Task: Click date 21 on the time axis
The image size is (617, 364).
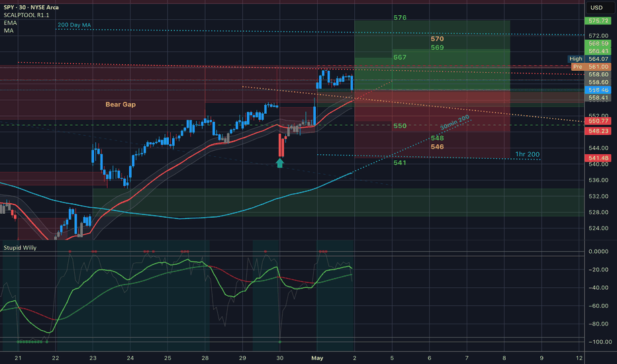Action: (x=18, y=358)
